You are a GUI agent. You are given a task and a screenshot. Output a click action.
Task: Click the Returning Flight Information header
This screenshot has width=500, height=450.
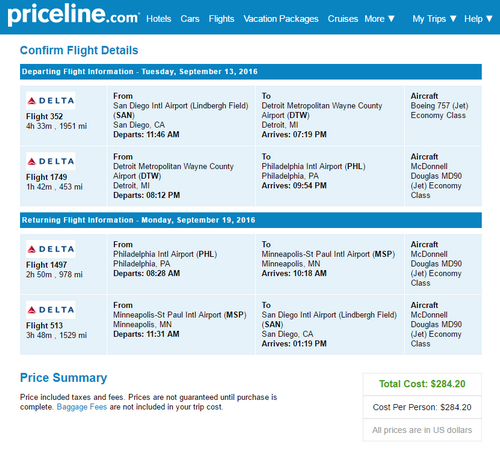(251, 220)
